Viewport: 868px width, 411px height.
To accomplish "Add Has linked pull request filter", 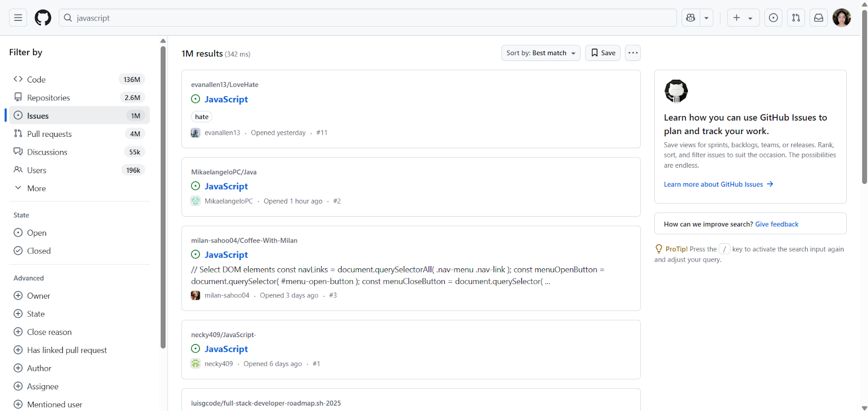I will click(79, 350).
